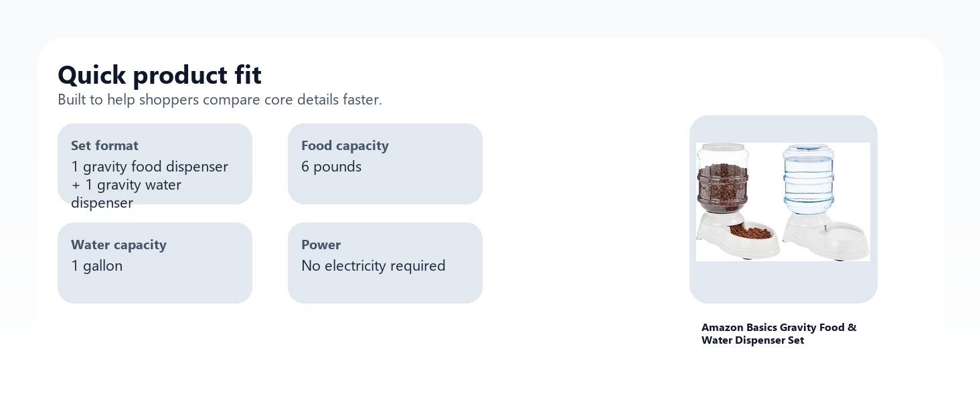This screenshot has width=980, height=402.
Task: Click the top cap of the water bottle
Action: (809, 148)
